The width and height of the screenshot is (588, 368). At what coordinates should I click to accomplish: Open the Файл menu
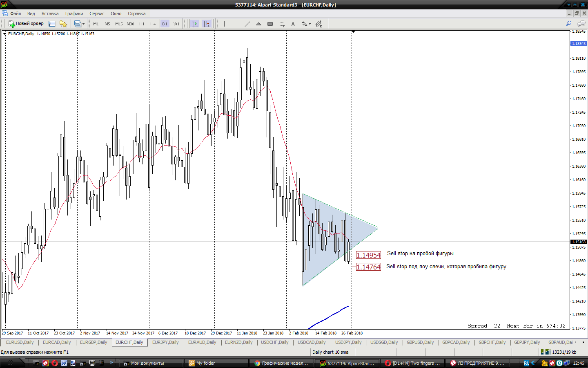click(x=16, y=13)
